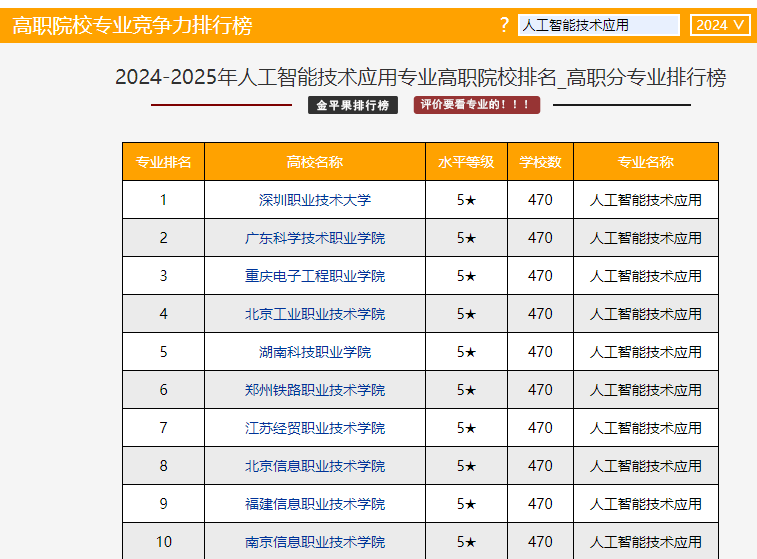Open 广东科学技术职业学院 link
Viewport: 757px width, 559px height.
coord(314,238)
